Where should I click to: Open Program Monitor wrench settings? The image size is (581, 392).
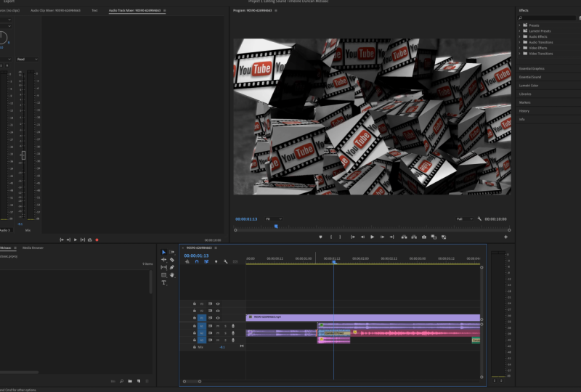click(479, 219)
